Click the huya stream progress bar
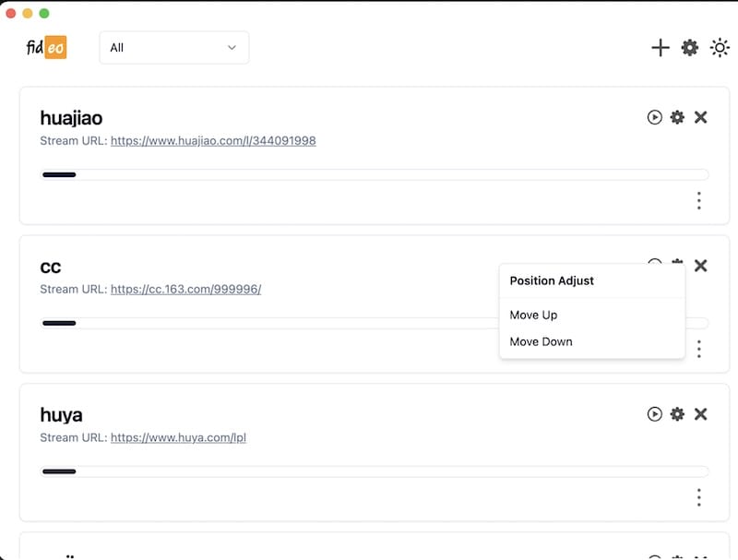The image size is (738, 560). (x=375, y=471)
